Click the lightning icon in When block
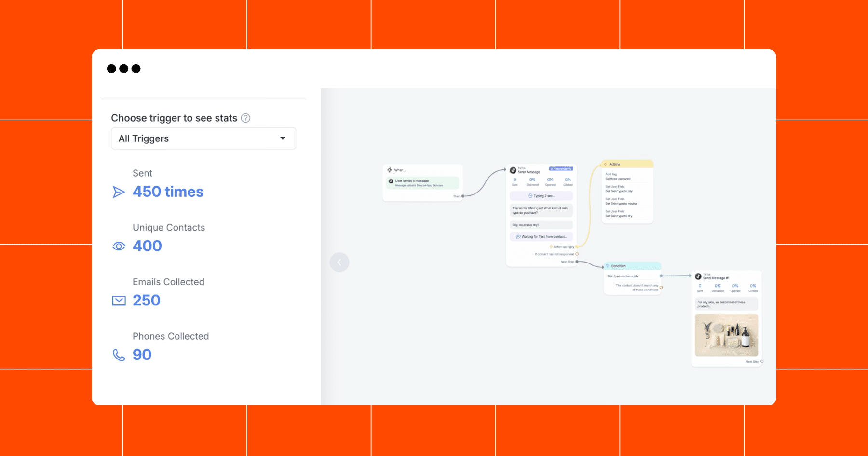Image resolution: width=868 pixels, height=456 pixels. [x=390, y=170]
